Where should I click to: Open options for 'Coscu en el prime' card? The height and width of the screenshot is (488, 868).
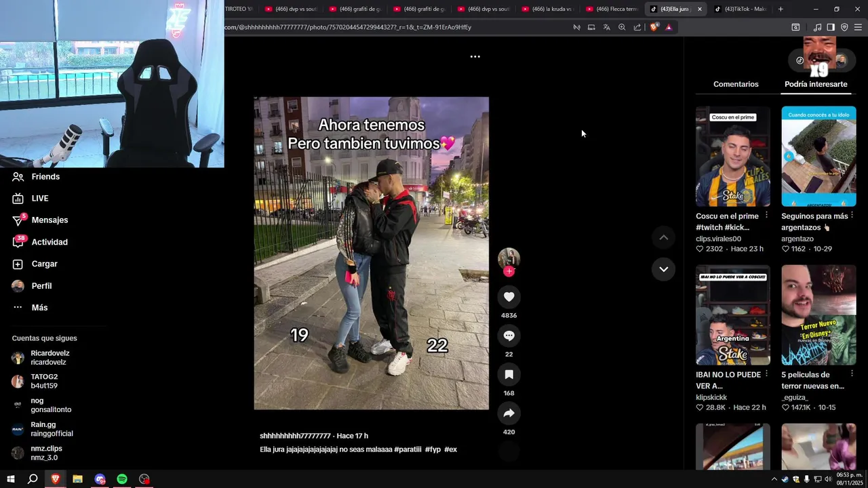pos(766,215)
